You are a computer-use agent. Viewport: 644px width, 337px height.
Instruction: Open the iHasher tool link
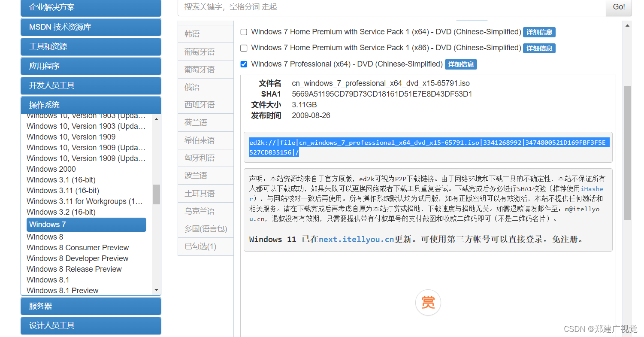592,189
